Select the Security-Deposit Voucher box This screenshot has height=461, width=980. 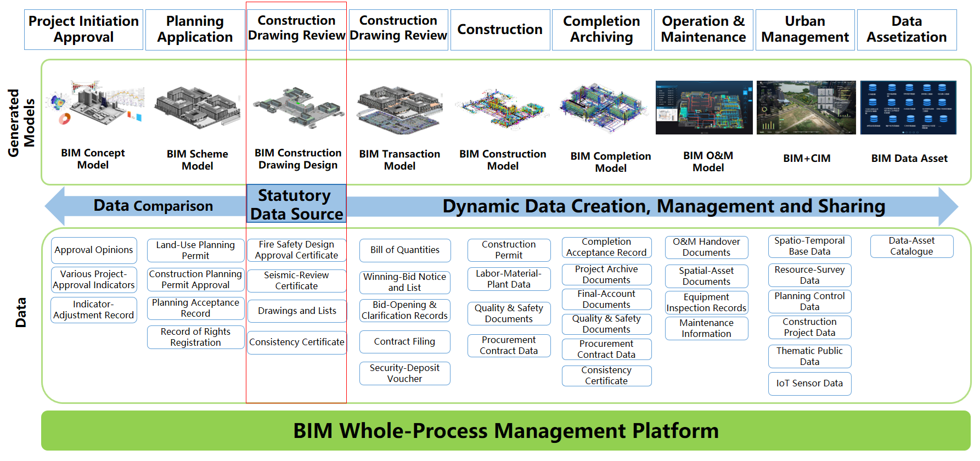(x=404, y=373)
